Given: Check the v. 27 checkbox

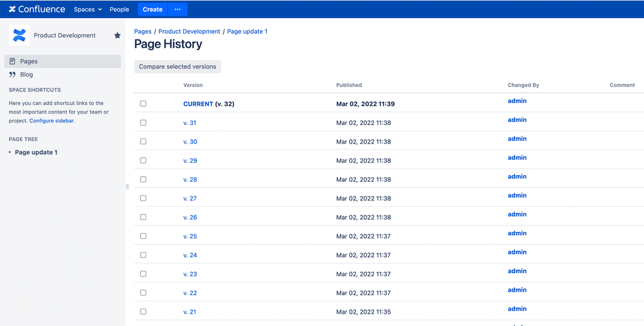Looking at the screenshot, I should click(143, 198).
